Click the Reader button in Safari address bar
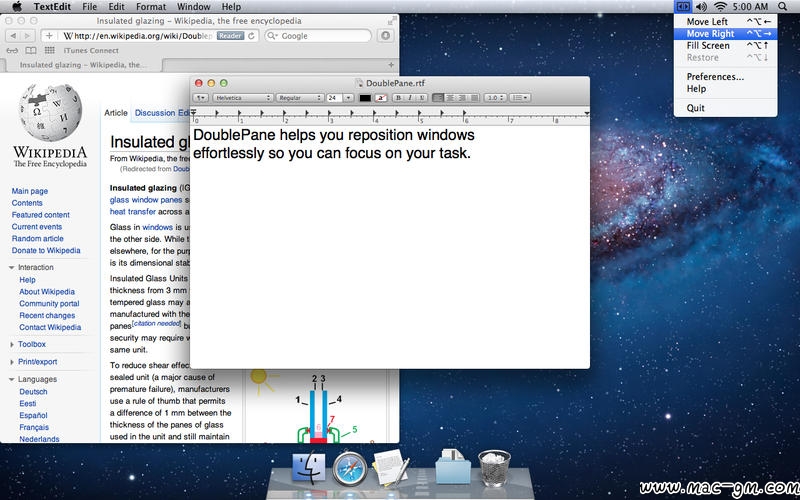 point(230,36)
